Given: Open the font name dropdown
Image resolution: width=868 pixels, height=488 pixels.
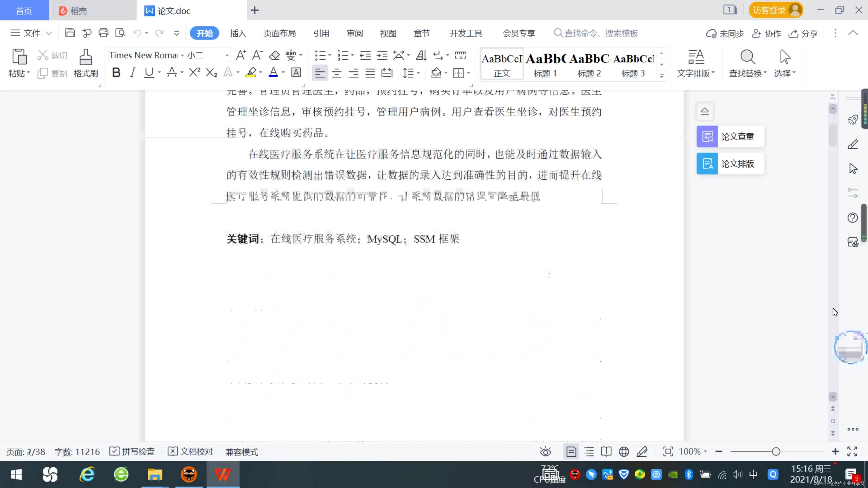Looking at the screenshot, I should coord(182,55).
